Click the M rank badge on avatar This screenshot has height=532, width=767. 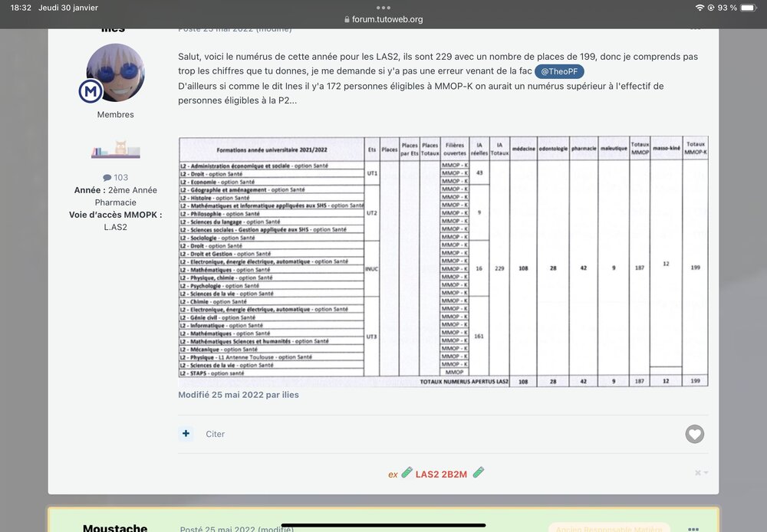coord(91,91)
